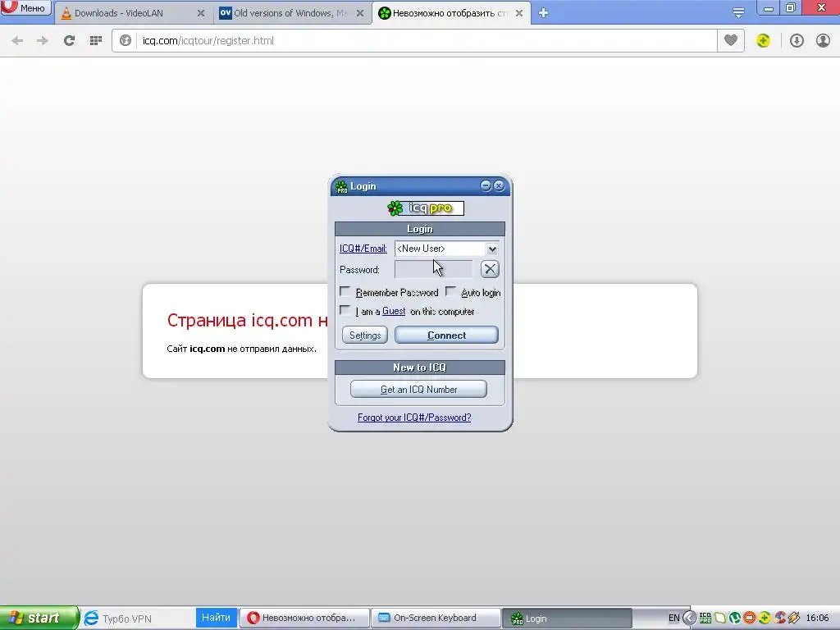This screenshot has width=840, height=630.
Task: Close the Old versions of Windows tab
Action: (x=361, y=13)
